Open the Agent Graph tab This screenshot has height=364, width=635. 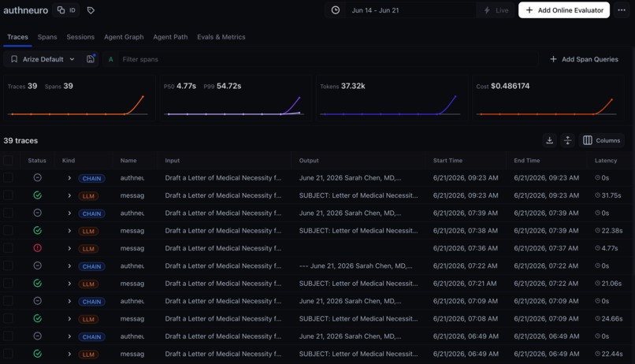[124, 37]
